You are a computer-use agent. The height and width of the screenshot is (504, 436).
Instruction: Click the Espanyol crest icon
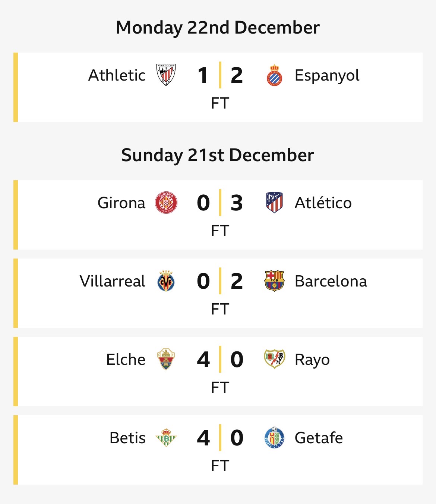point(274,75)
